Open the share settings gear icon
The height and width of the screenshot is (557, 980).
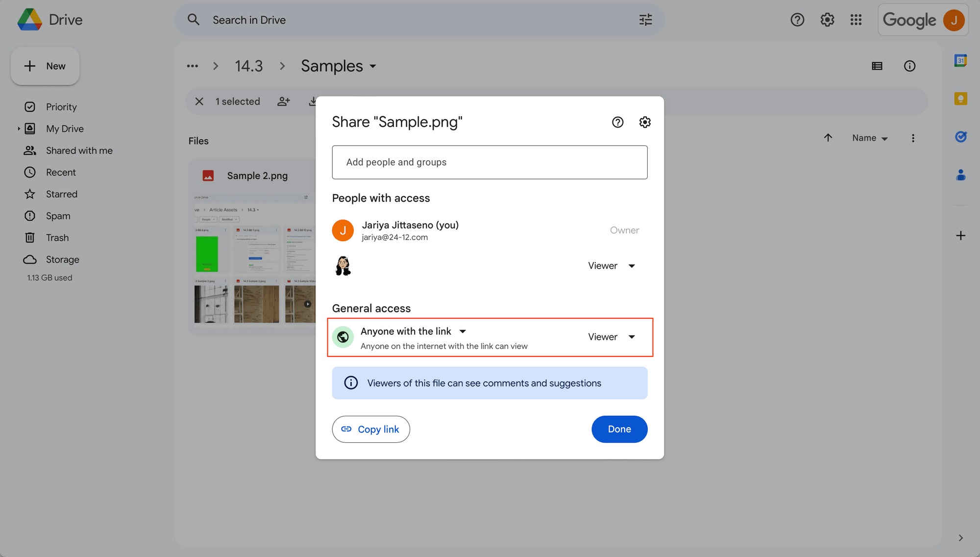[x=645, y=122]
